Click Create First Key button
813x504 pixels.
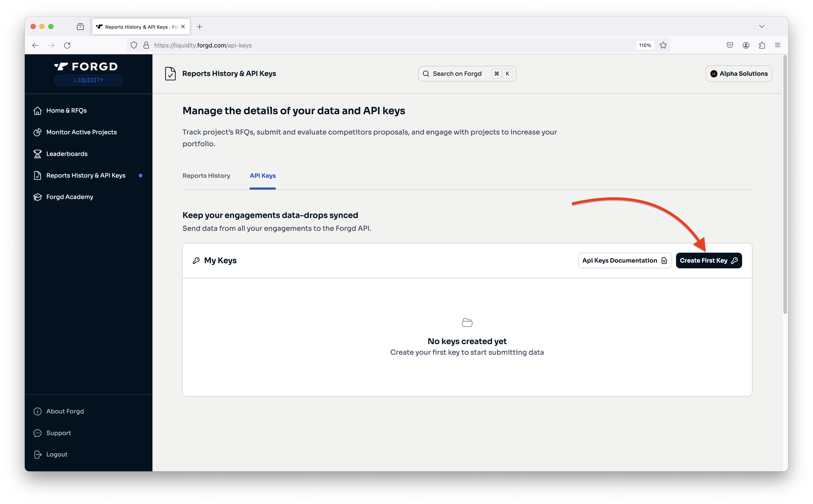coord(708,260)
